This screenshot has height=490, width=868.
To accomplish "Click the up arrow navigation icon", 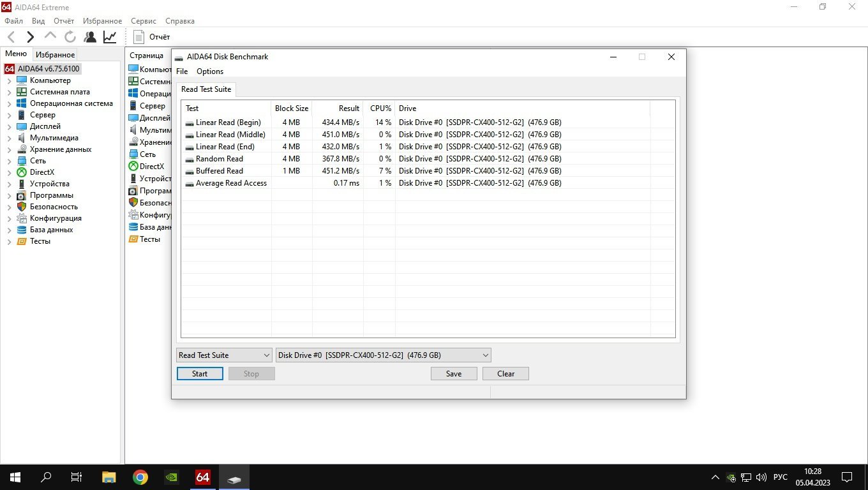I will [50, 36].
